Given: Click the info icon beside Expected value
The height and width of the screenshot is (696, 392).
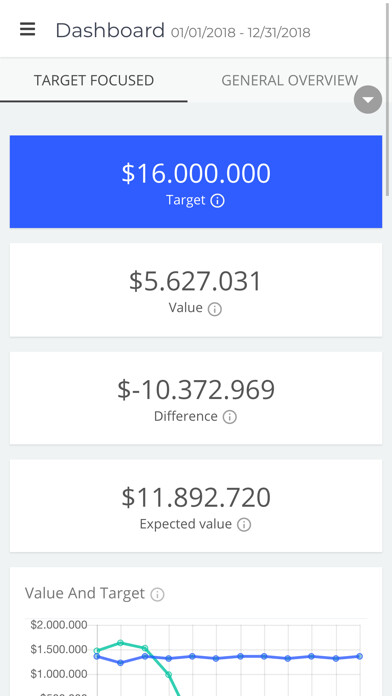Looking at the screenshot, I should pos(244,525).
